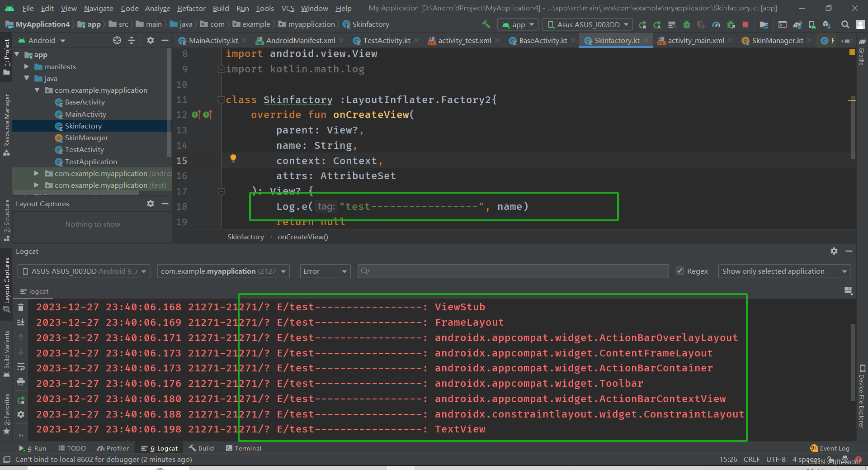This screenshot has width=868, height=470.
Task: Toggle soft-wrap in logcat
Action: pyautogui.click(x=21, y=367)
